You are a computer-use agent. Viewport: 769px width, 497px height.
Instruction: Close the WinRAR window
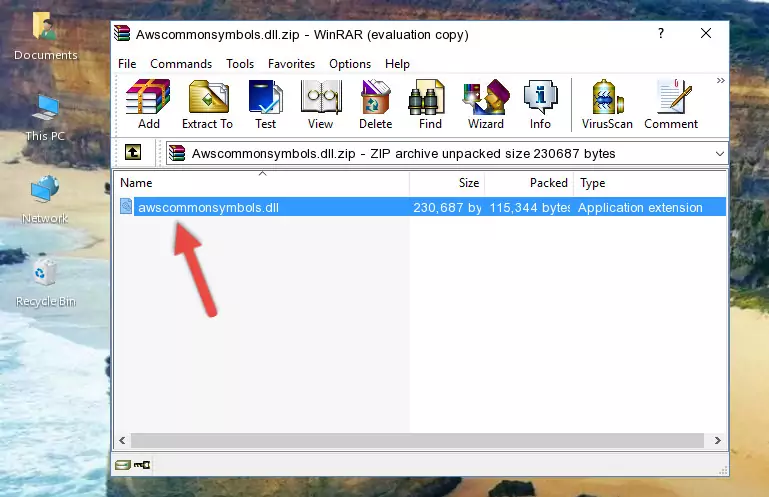706,33
